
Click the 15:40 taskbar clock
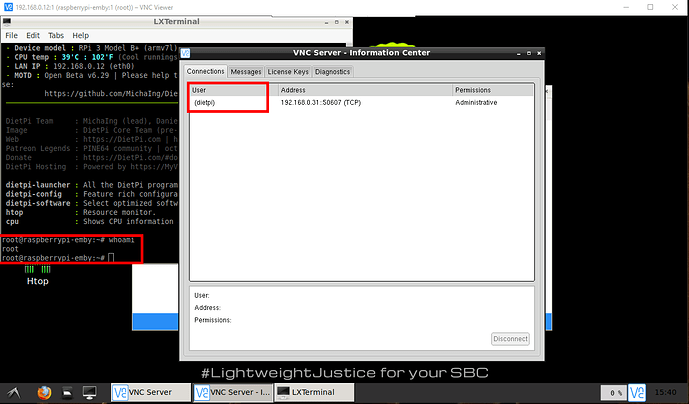click(665, 392)
